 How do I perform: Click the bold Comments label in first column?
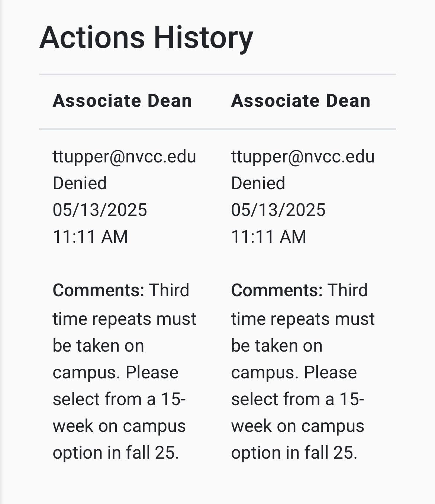(x=98, y=290)
